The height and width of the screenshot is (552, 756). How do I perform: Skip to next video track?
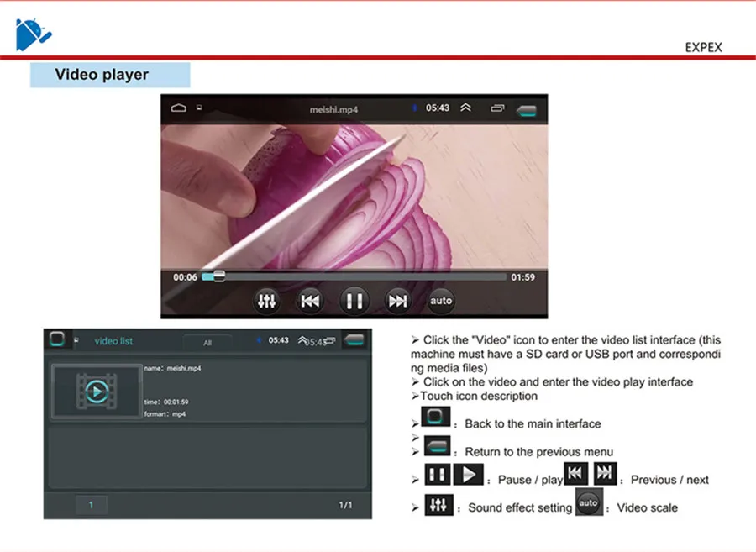click(398, 301)
